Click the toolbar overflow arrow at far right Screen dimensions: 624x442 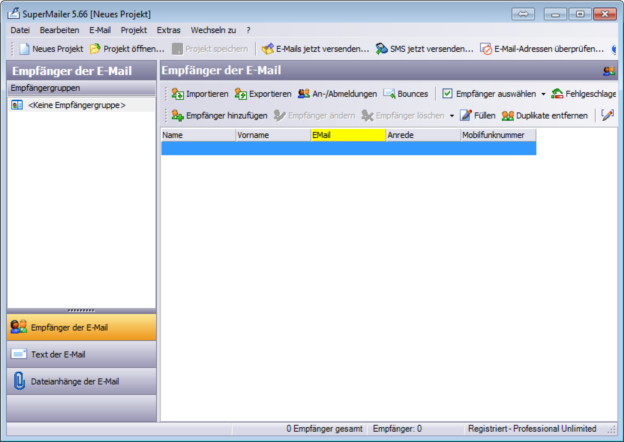[614, 49]
